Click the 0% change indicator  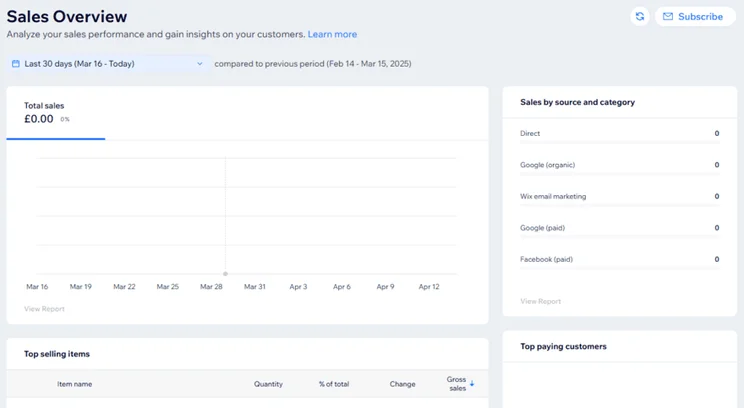click(x=65, y=120)
